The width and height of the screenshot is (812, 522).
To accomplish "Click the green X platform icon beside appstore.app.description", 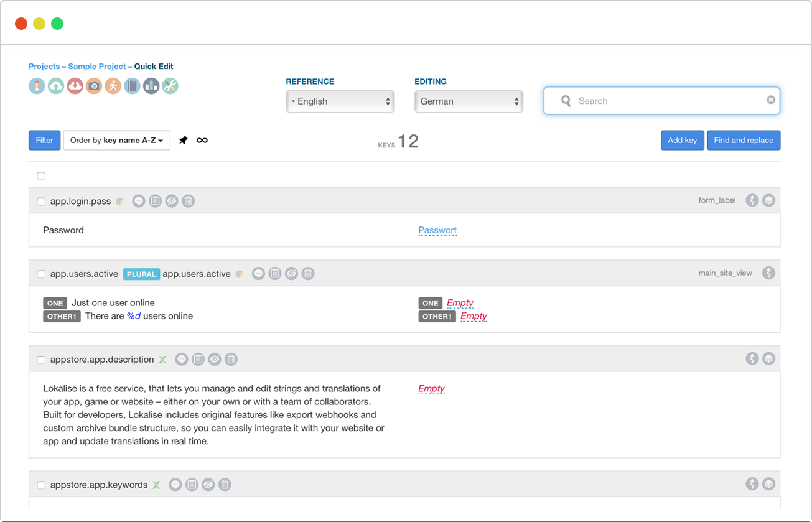I will [x=162, y=360].
